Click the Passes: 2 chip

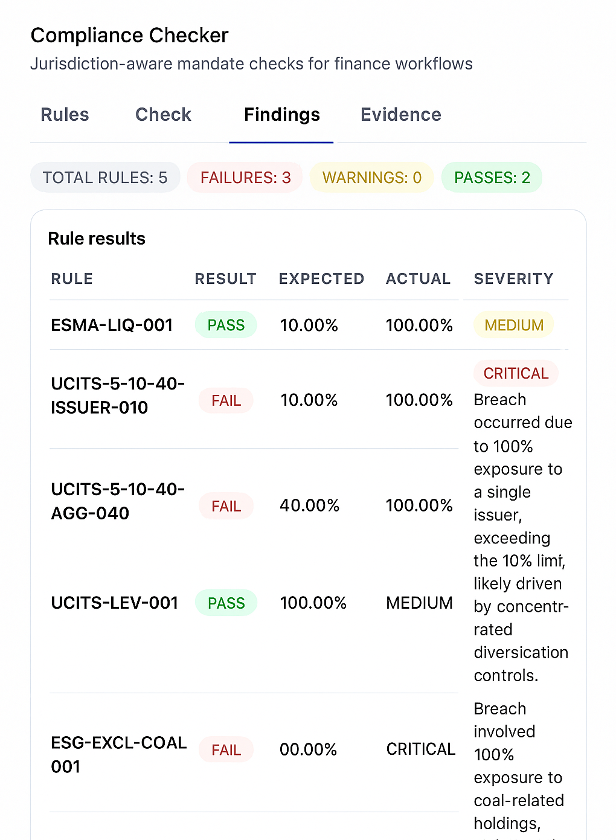click(492, 178)
